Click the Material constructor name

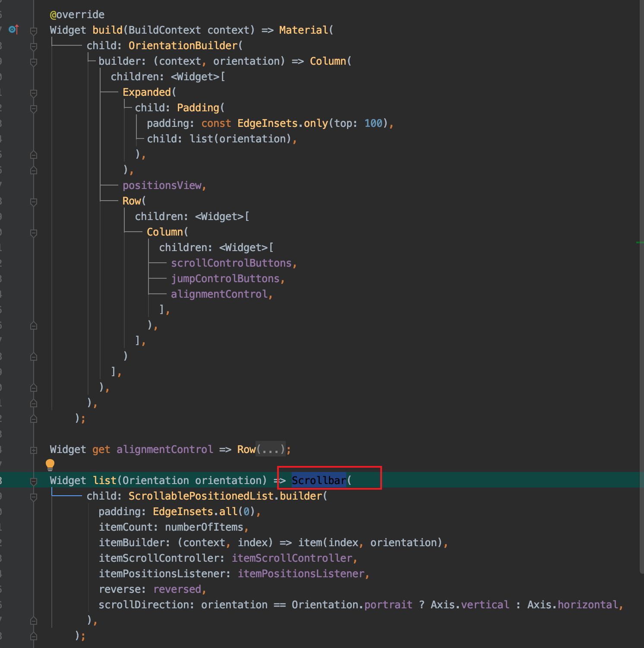(303, 30)
